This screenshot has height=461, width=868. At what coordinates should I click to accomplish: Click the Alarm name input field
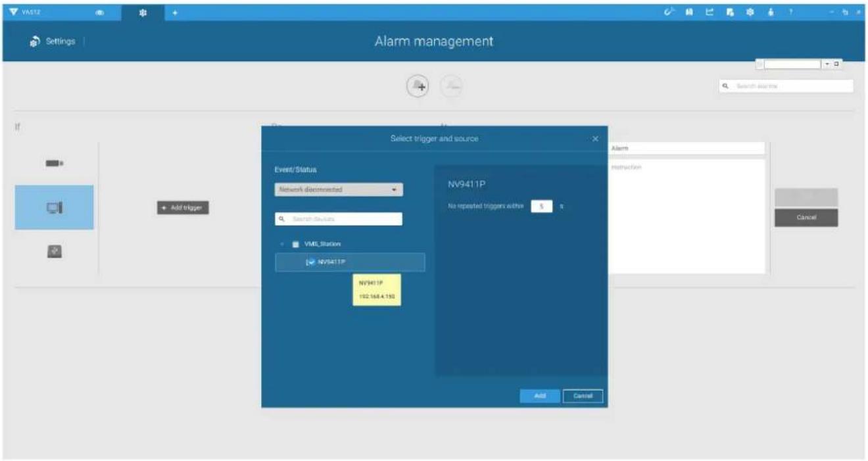click(687, 149)
